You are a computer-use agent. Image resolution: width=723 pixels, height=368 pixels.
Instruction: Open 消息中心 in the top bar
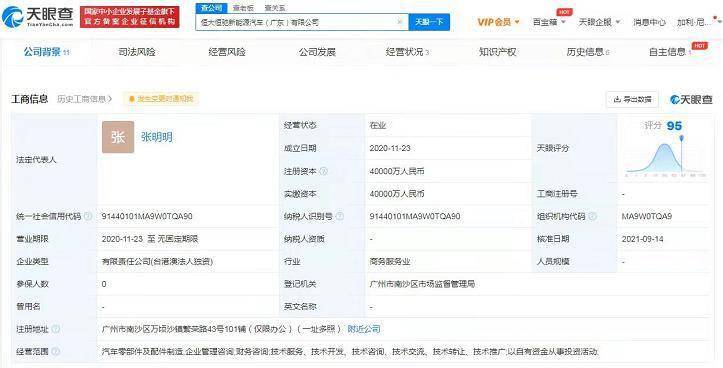(x=649, y=22)
